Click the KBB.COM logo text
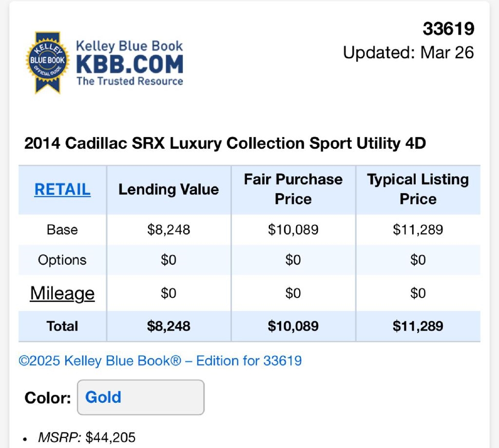Image resolution: width=499 pixels, height=448 pixels. pos(130,64)
